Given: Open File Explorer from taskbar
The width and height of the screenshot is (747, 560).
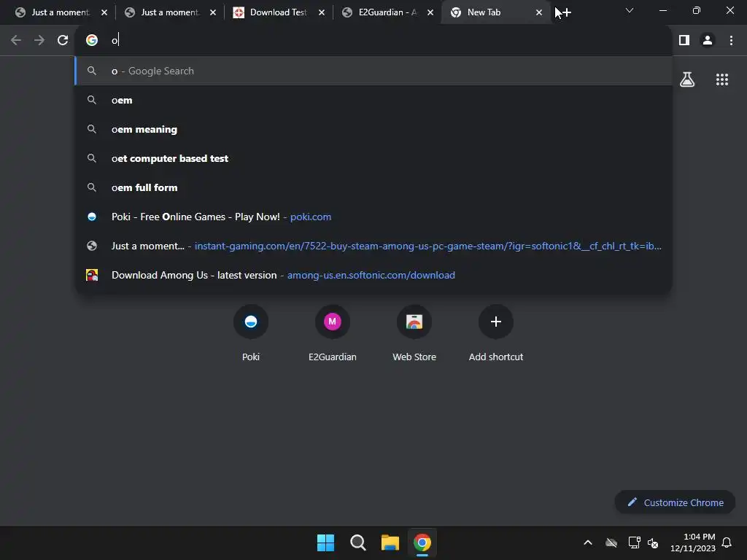Looking at the screenshot, I should pyautogui.click(x=390, y=542).
